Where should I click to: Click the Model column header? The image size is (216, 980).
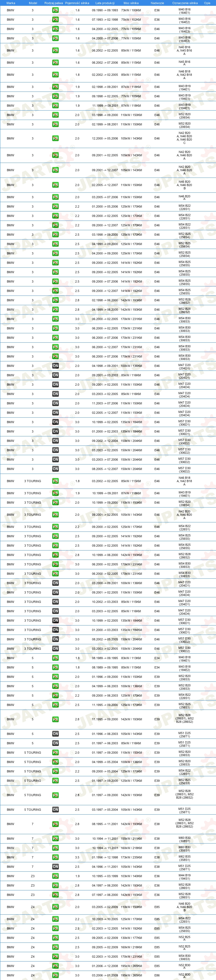coord(33,3)
